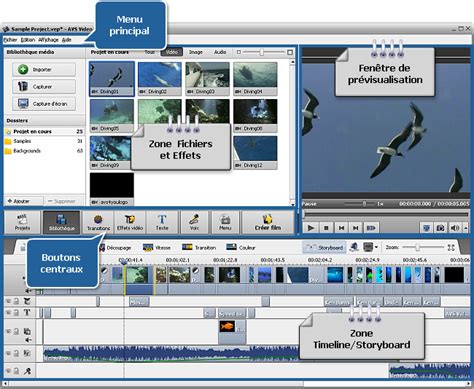
Task: Mute the overlay track speaker icon
Action: pos(28,340)
